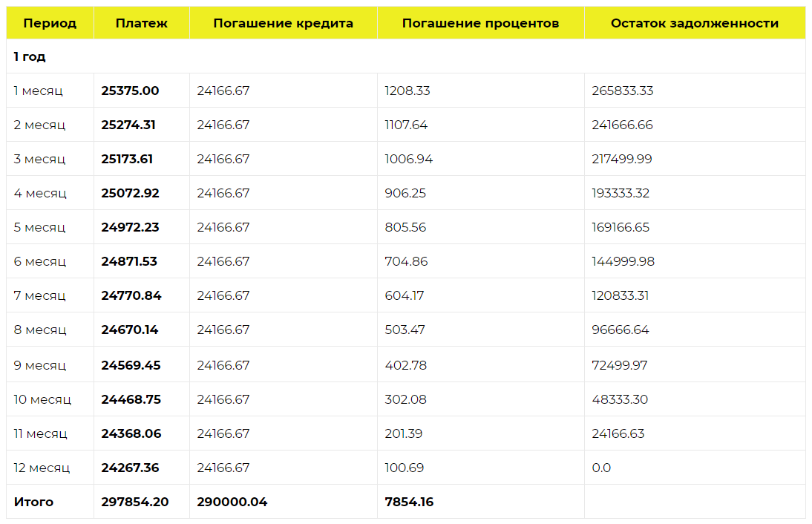812x524 pixels.
Task: Select payment value 24972.23
Action: tap(130, 227)
